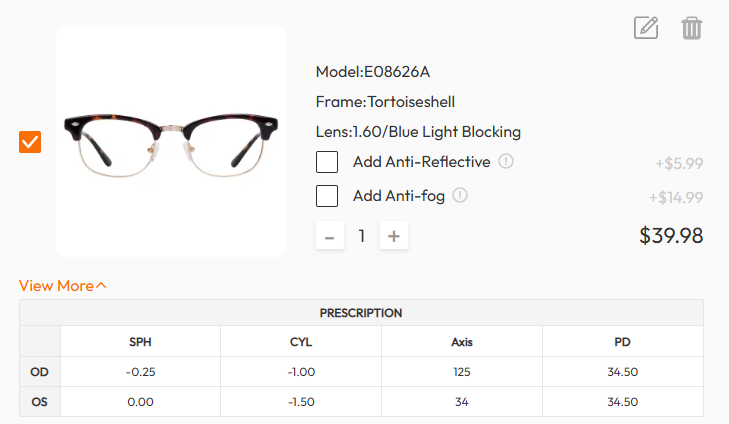Click the Add Anti-Reflective label

(x=422, y=162)
